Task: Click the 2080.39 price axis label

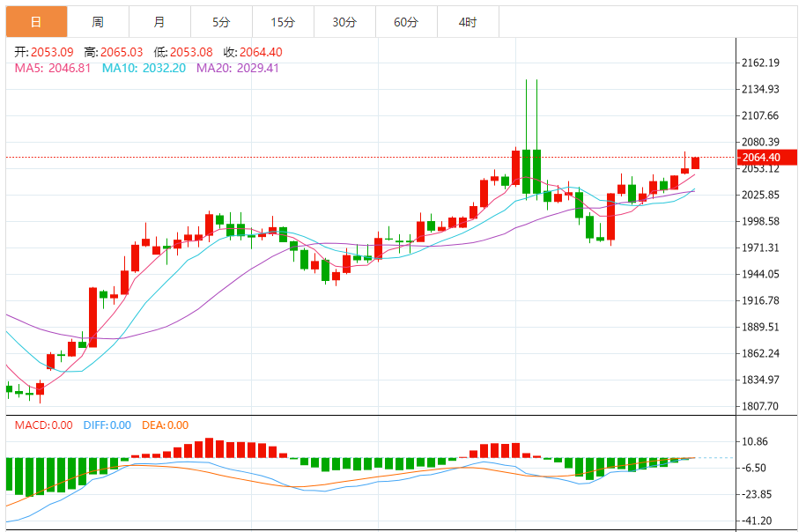Action: (760, 142)
